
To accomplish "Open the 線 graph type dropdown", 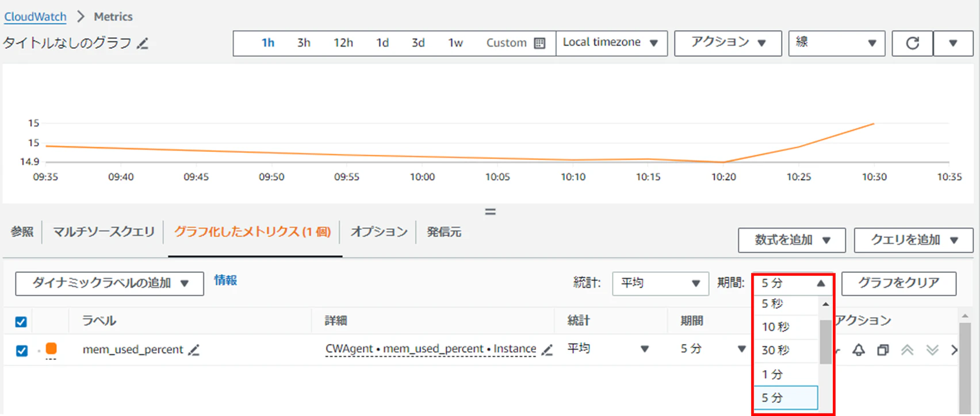I will 836,43.
